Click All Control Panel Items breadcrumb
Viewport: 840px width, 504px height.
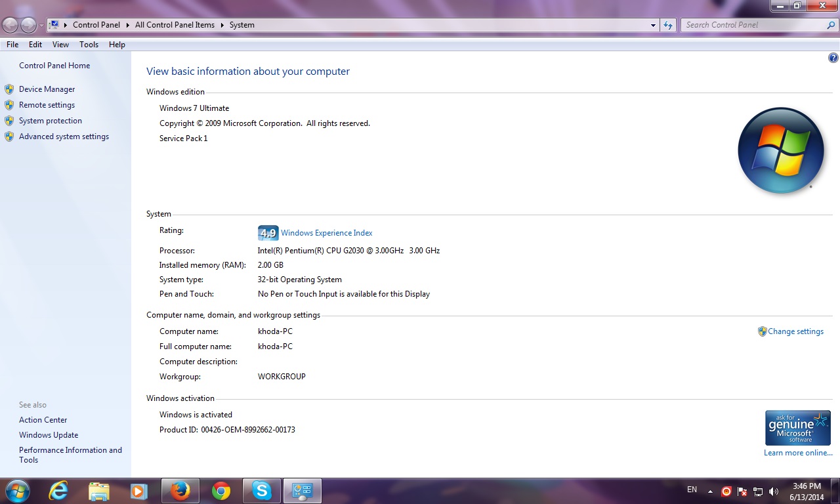[x=175, y=25]
